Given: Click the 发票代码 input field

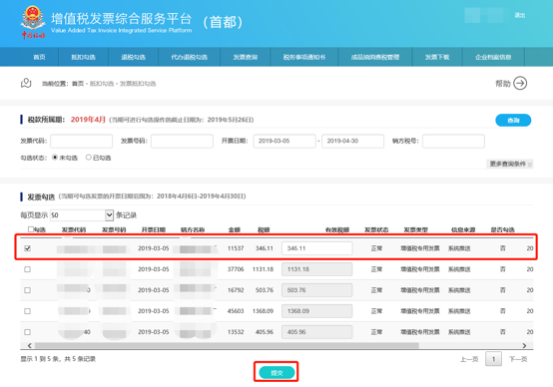Looking at the screenshot, I should point(81,141).
